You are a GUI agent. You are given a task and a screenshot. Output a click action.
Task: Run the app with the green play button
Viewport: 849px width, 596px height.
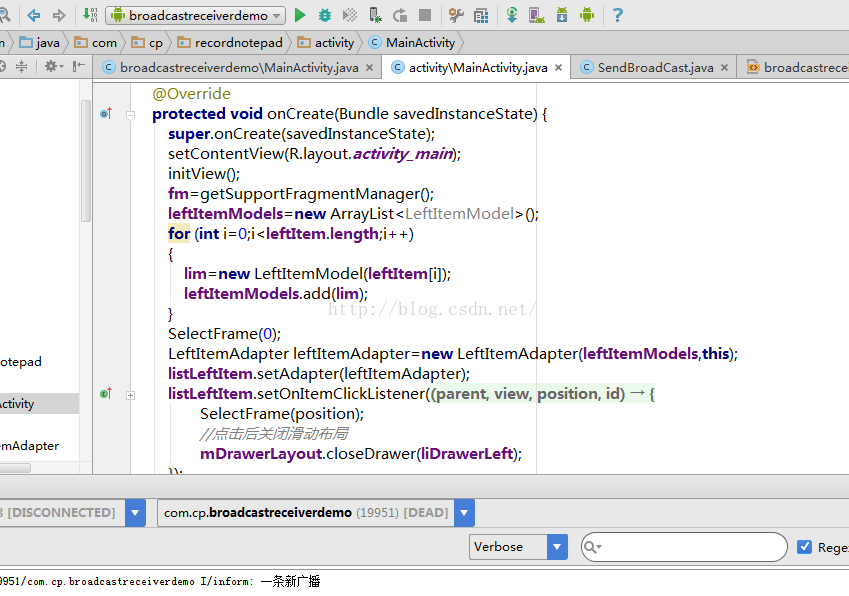[300, 15]
